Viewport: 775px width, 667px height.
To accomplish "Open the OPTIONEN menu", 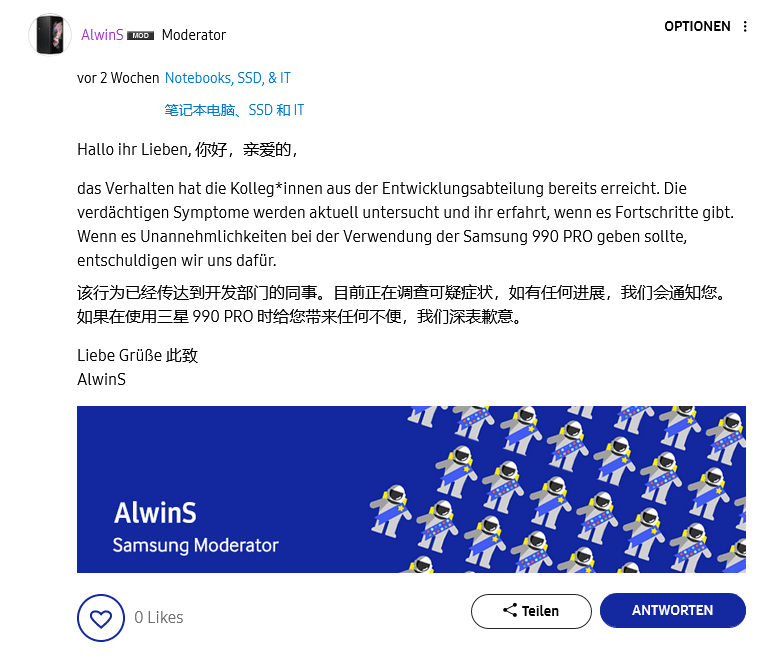I will pos(697,26).
